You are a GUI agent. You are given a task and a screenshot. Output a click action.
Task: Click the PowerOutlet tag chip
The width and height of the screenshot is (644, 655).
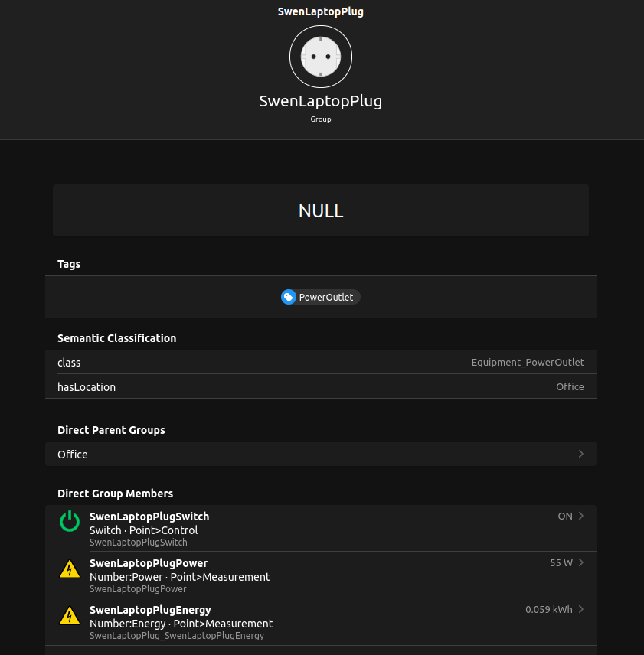coord(320,297)
